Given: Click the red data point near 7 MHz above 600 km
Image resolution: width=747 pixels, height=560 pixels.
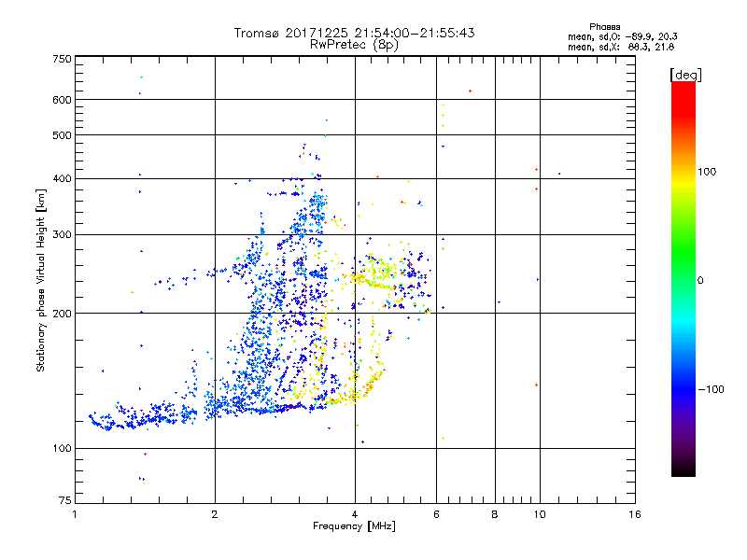Looking at the screenshot, I should 471,91.
